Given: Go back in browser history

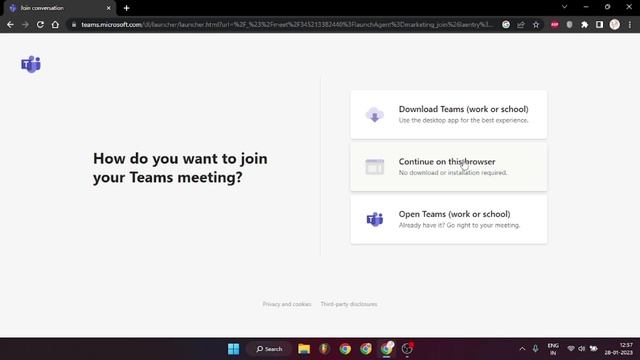Looking at the screenshot, I should click(10, 24).
